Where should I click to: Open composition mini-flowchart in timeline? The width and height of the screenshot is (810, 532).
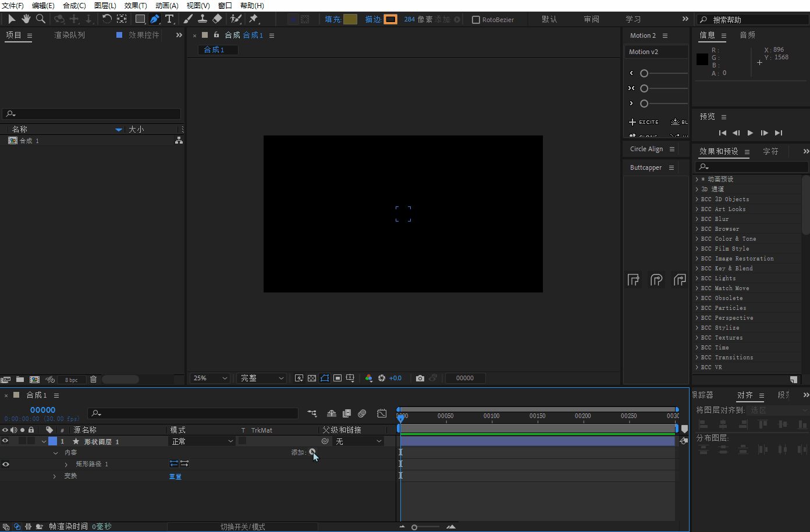point(312,413)
